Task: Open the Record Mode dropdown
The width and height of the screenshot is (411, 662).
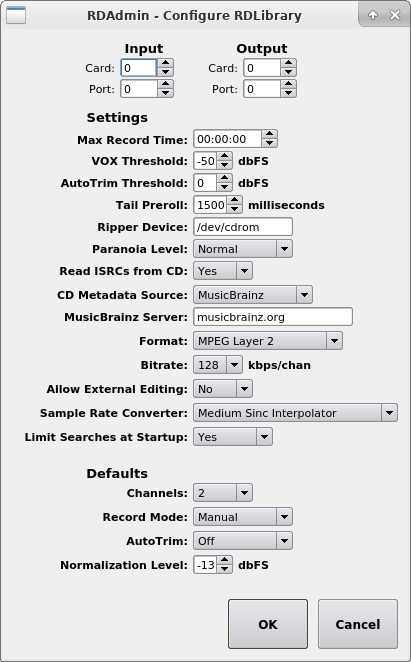Action: 243,517
